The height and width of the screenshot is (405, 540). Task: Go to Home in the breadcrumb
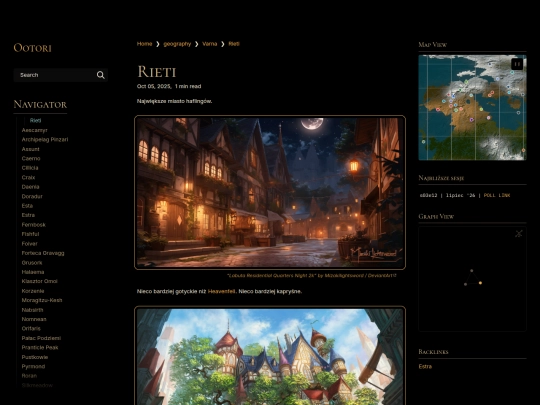point(144,44)
